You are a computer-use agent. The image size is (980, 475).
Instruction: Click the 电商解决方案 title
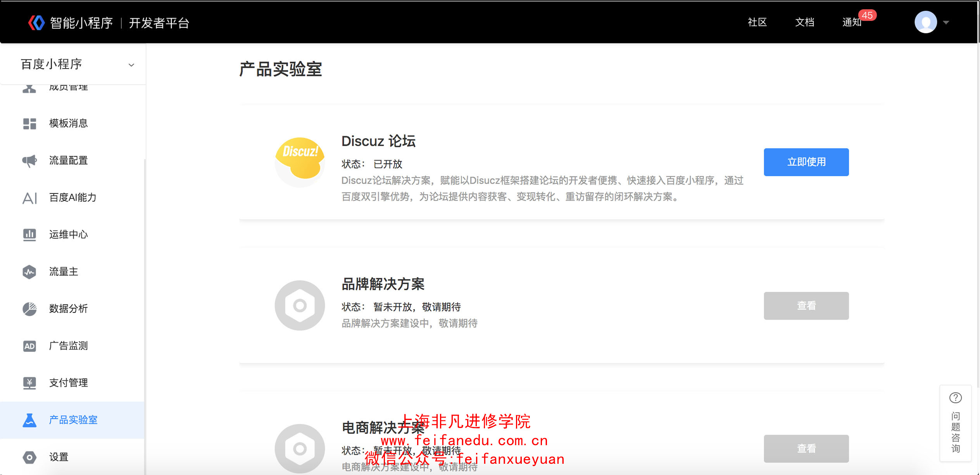[383, 427]
